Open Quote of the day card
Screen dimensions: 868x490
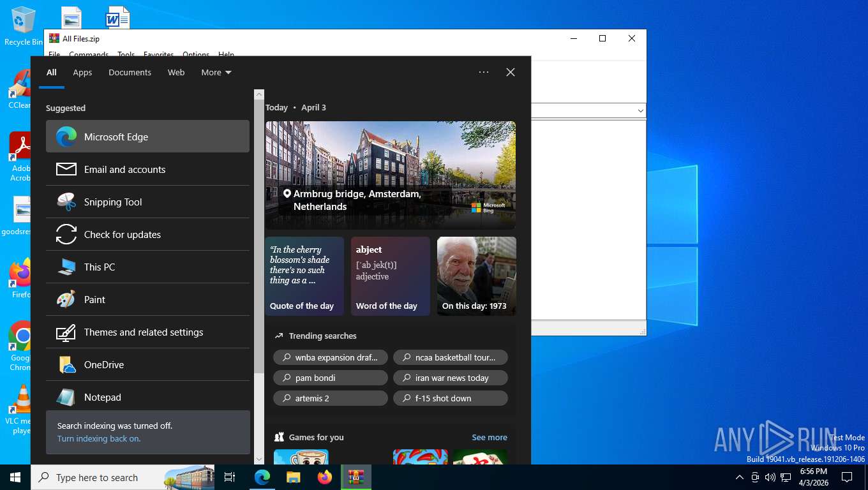point(304,276)
